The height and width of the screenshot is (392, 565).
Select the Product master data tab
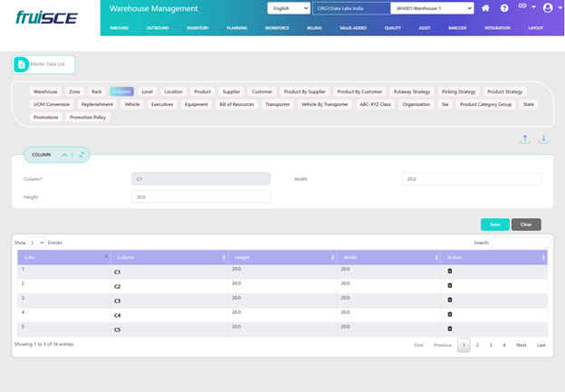[203, 91]
